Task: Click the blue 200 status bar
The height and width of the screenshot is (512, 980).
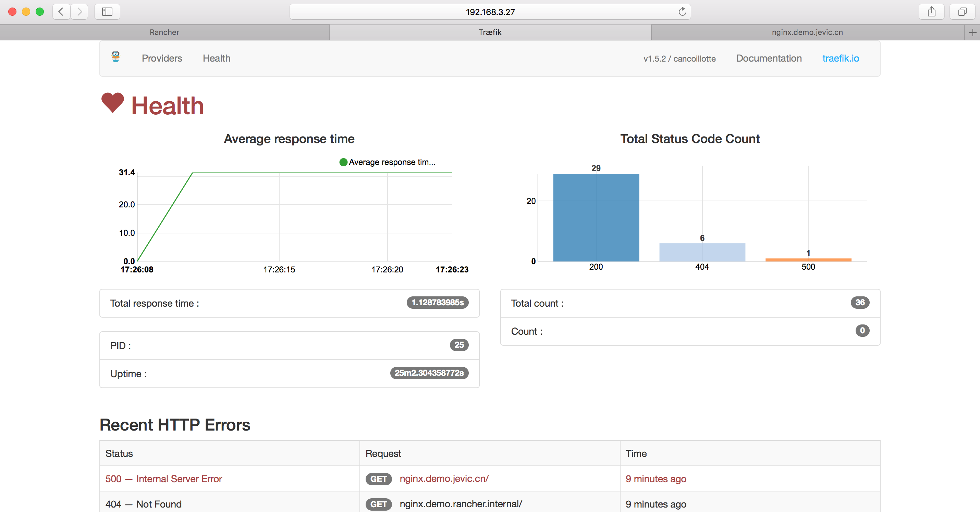Action: pyautogui.click(x=596, y=217)
